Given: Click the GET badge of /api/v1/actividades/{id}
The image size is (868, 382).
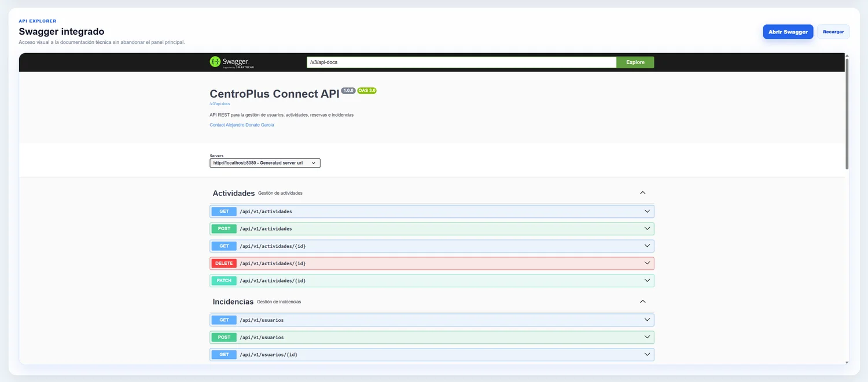Looking at the screenshot, I should [224, 246].
